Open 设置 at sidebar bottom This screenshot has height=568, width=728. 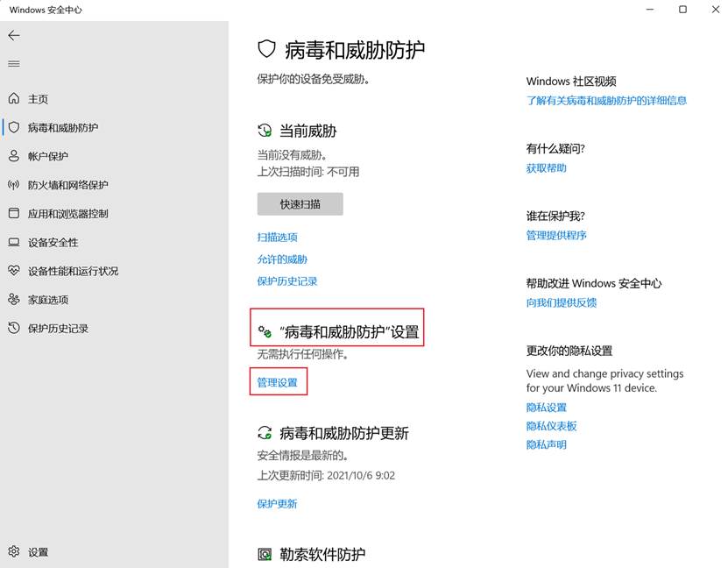38,552
